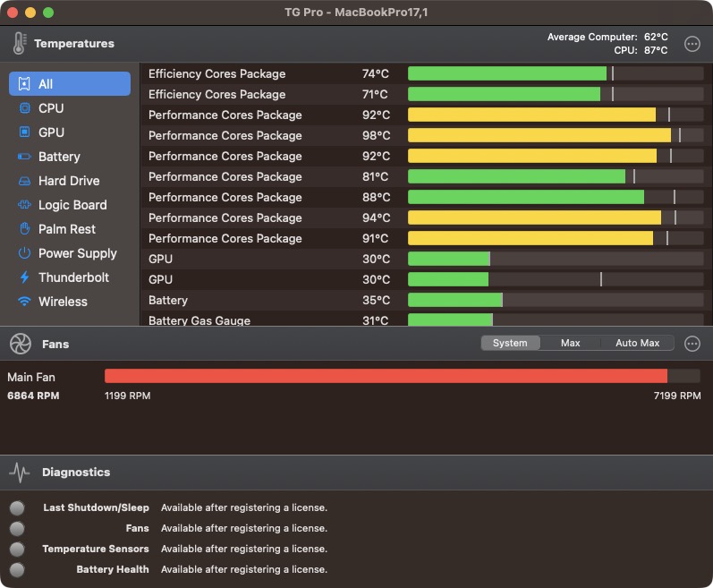Switch fan mode to System
The image size is (713, 588).
coord(510,344)
